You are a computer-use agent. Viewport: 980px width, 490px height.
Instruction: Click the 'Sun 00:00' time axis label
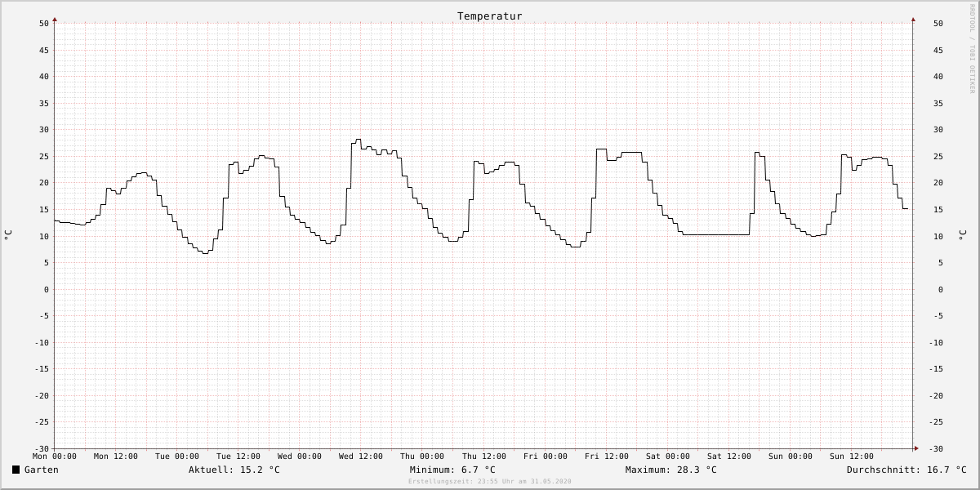(791, 457)
